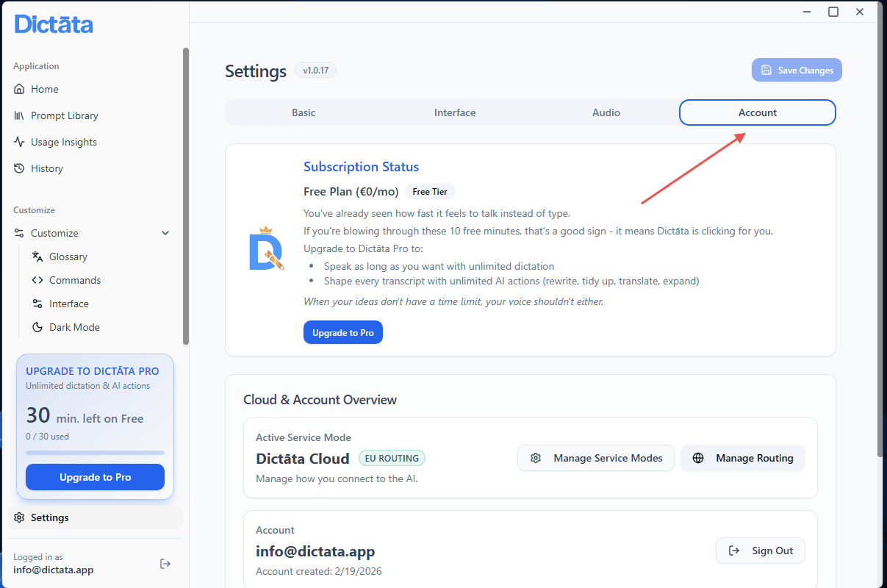Open the Interface settings tab

coord(455,112)
